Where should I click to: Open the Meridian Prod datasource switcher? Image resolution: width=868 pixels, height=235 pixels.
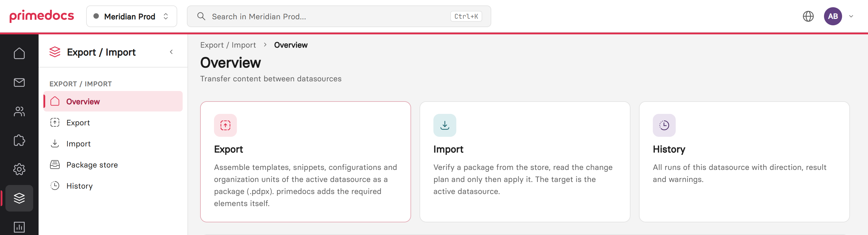[x=131, y=16]
